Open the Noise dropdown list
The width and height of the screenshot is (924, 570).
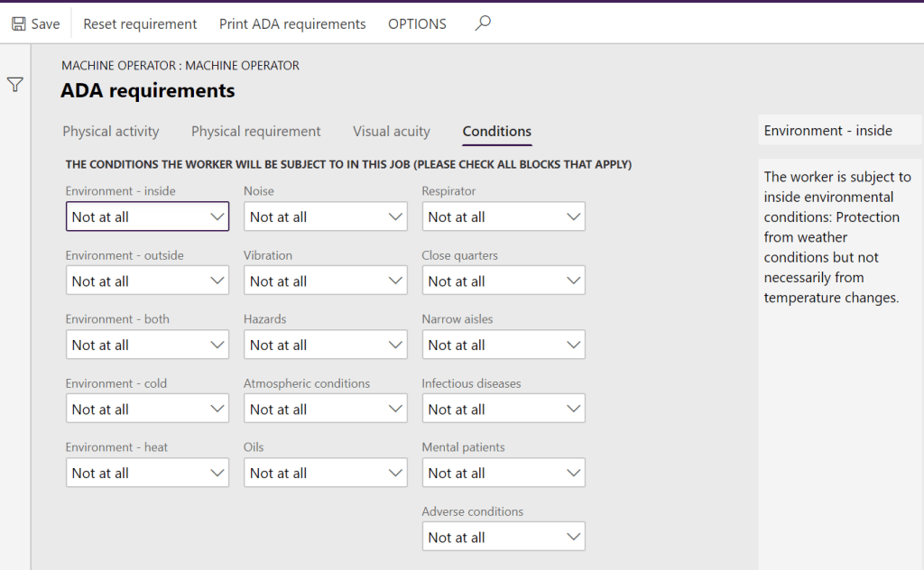point(395,217)
